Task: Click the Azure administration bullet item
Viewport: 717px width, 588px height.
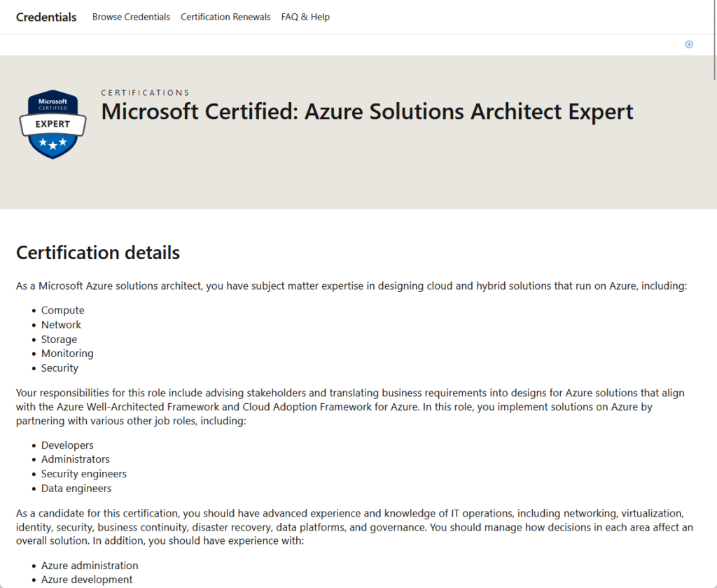Action: [90, 566]
